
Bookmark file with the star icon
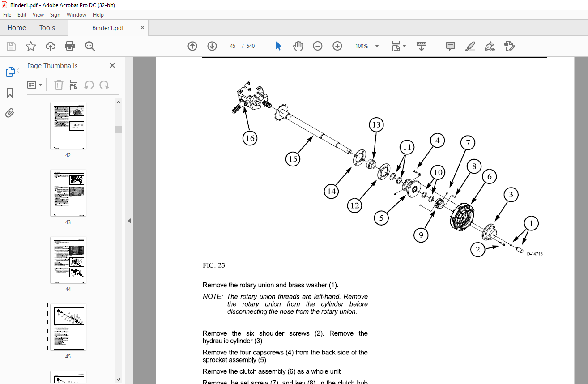click(31, 46)
